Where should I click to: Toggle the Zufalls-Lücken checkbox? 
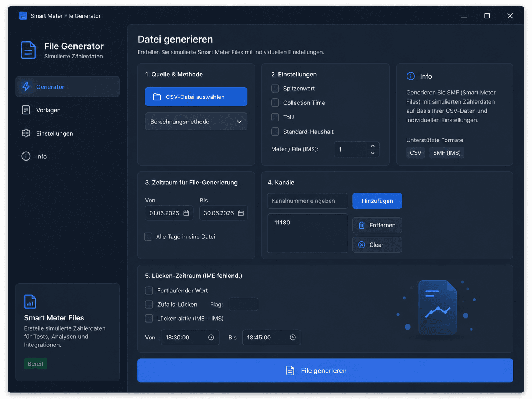[149, 304]
